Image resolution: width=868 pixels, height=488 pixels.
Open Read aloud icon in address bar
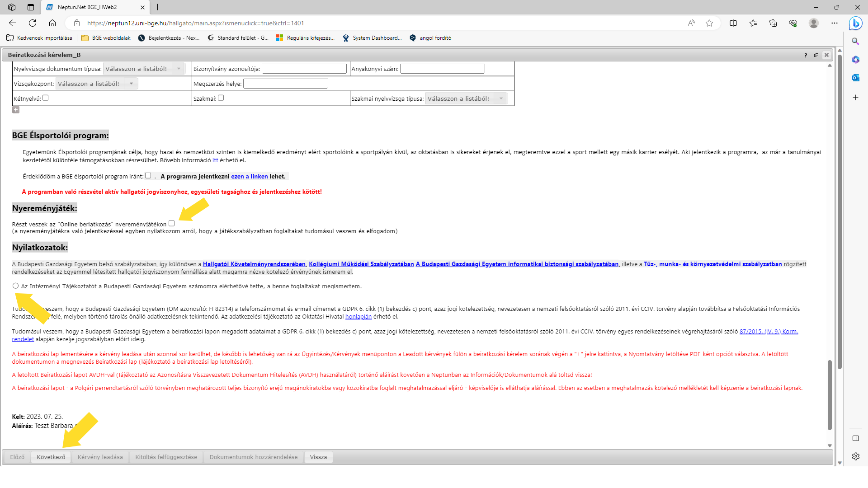[691, 23]
